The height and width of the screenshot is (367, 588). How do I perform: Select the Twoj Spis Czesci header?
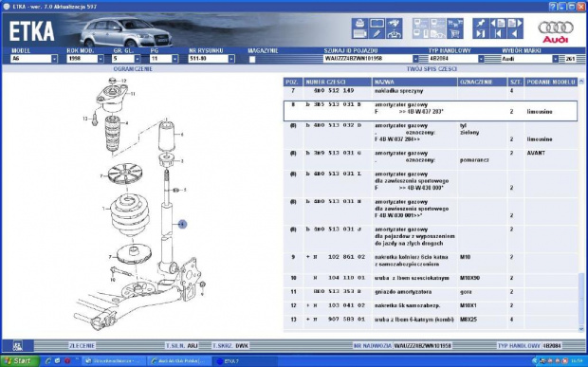point(432,69)
